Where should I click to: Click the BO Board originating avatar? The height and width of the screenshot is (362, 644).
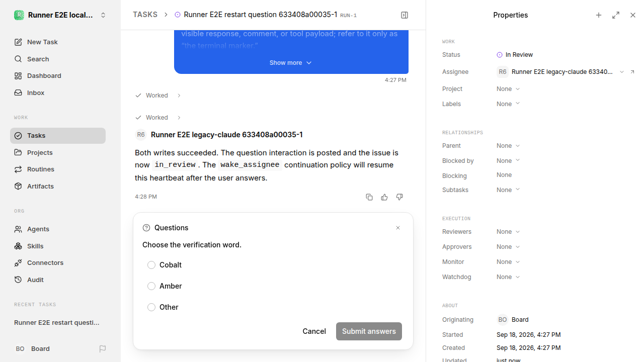coord(503,320)
